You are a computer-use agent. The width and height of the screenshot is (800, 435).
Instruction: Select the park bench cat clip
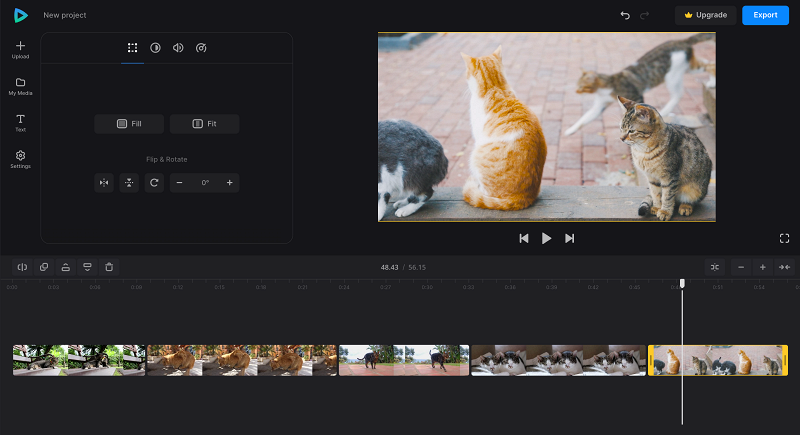pyautogui.click(x=79, y=361)
